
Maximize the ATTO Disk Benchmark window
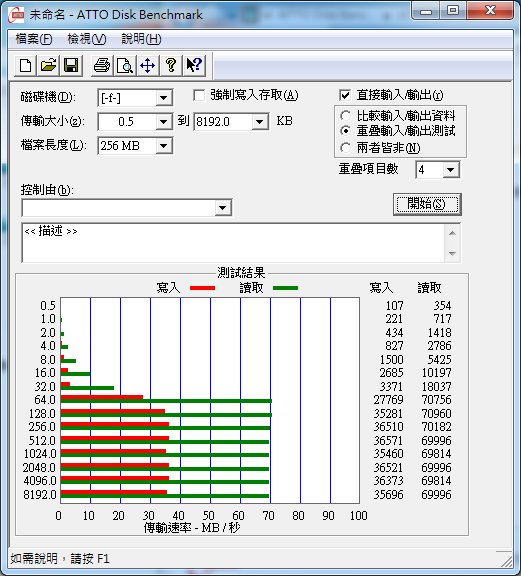453,10
